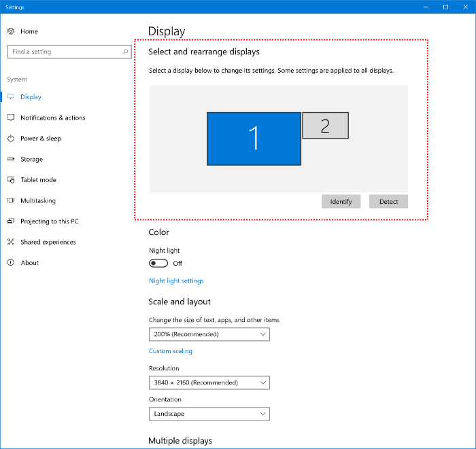476x449 pixels.
Task: Open Night light settings link
Action: pos(176,281)
